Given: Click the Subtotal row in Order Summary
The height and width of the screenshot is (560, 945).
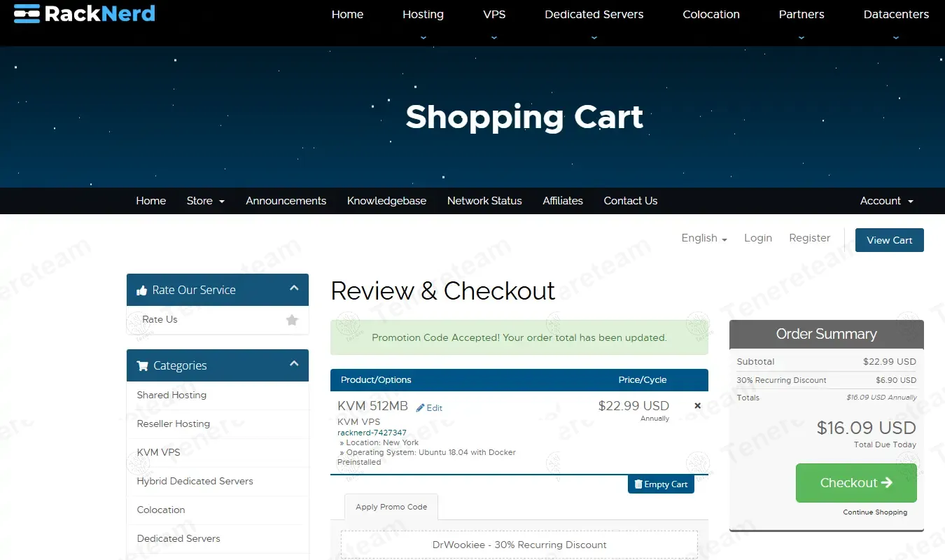Looking at the screenshot, I should point(827,362).
